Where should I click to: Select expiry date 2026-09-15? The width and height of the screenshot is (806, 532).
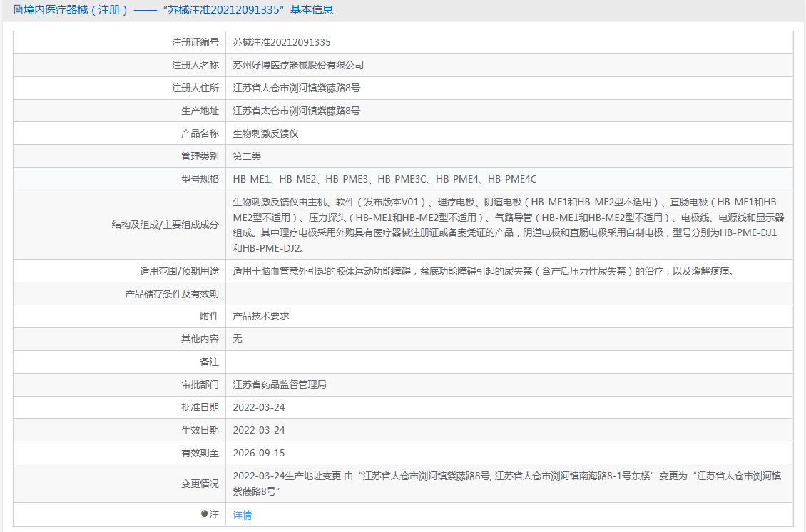pos(258,453)
